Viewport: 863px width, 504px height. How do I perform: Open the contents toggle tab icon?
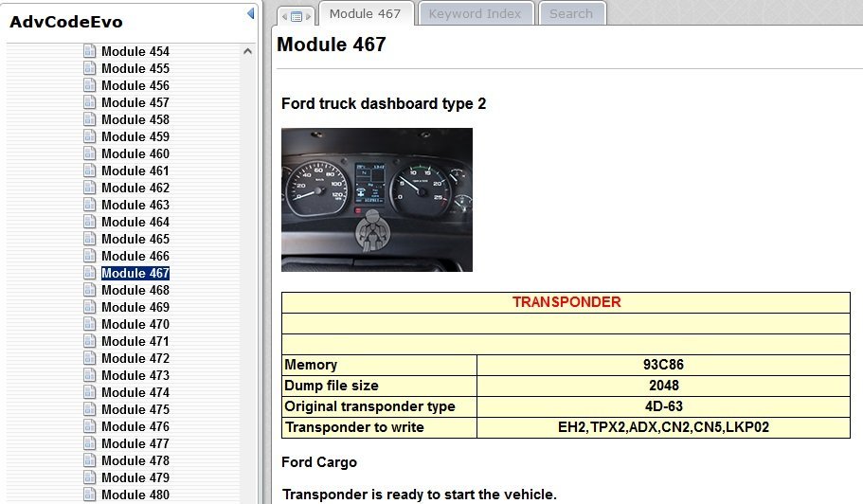[x=297, y=16]
